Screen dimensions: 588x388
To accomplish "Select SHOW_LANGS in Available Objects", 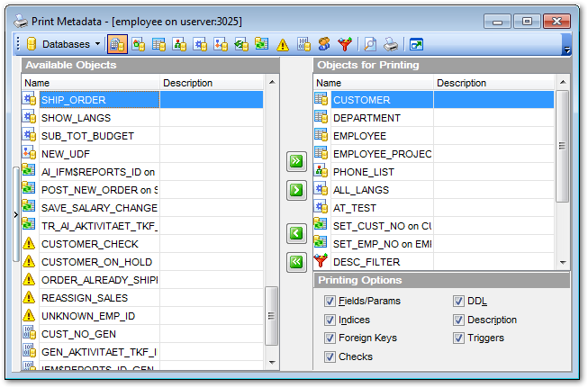I will tap(76, 118).
